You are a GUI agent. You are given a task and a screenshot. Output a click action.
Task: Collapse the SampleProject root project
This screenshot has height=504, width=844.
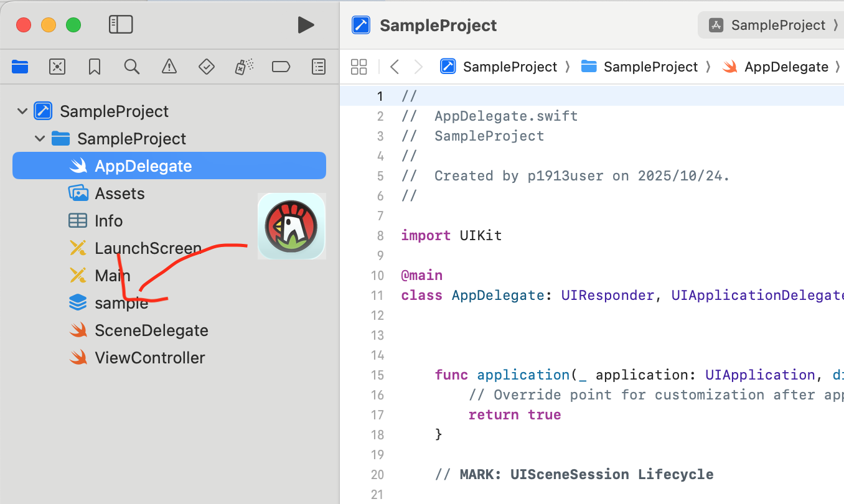pos(22,111)
